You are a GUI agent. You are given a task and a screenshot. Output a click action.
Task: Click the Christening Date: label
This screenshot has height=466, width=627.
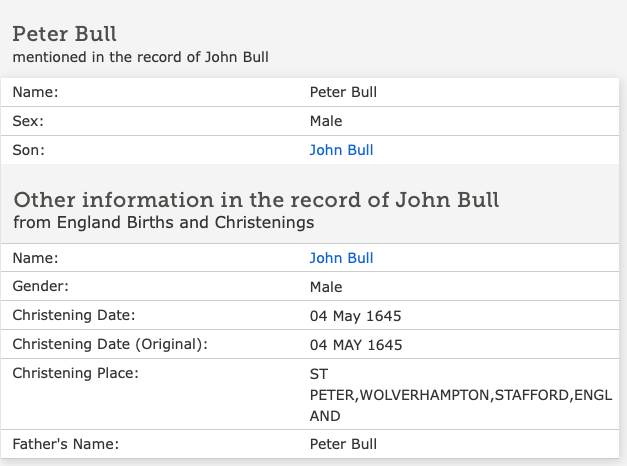click(x=74, y=315)
